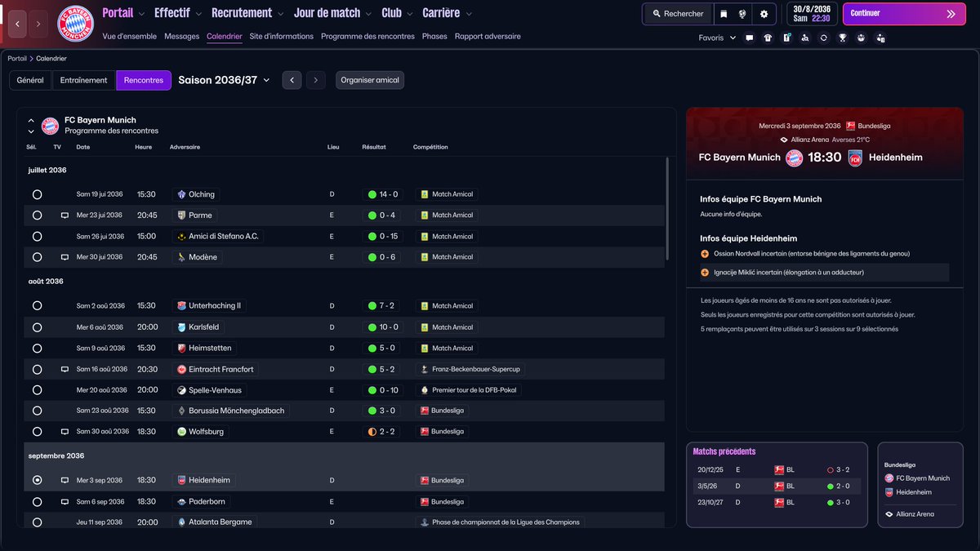Open the staff-and-finance favorite shortcut icon
Viewport: 980px width, 551px height.
coord(880,38)
